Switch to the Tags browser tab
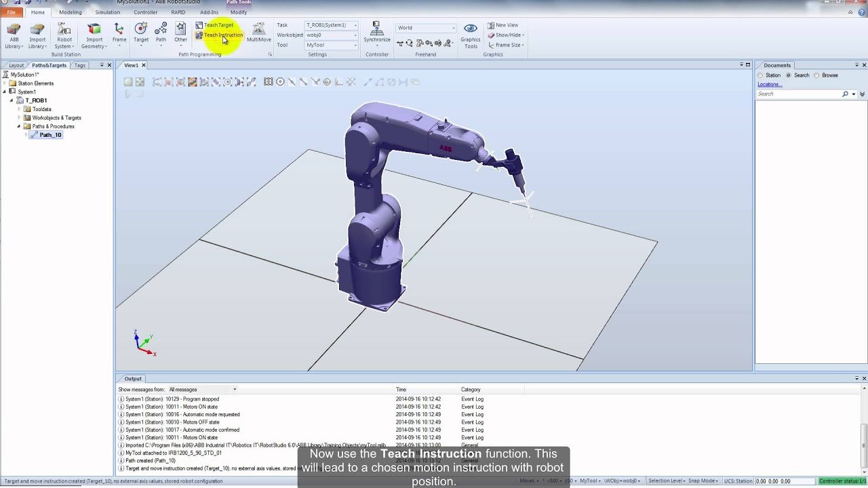This screenshot has width=868, height=488. click(80, 65)
